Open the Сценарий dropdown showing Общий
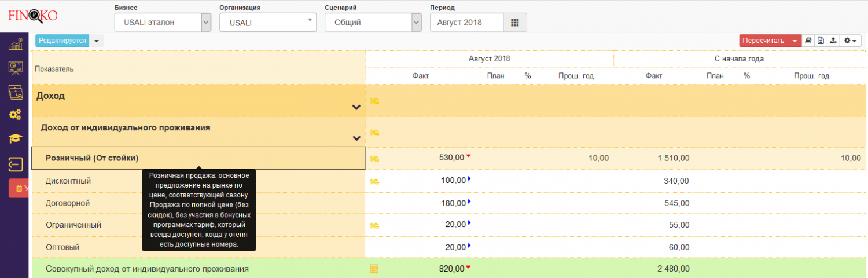Screen dimensions: 868x278 pos(373,23)
